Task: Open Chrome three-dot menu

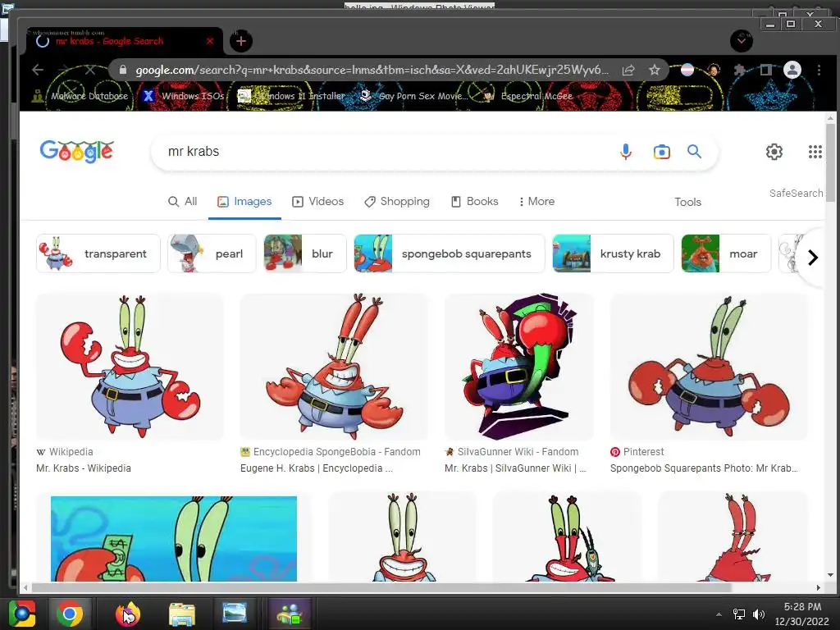Action: click(819, 70)
